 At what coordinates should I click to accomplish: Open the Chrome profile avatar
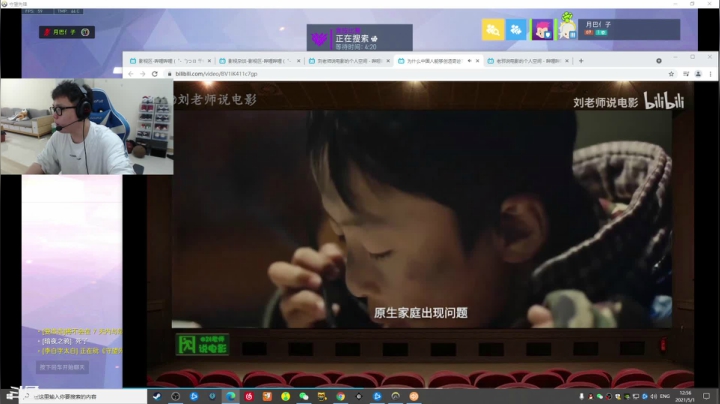698,73
